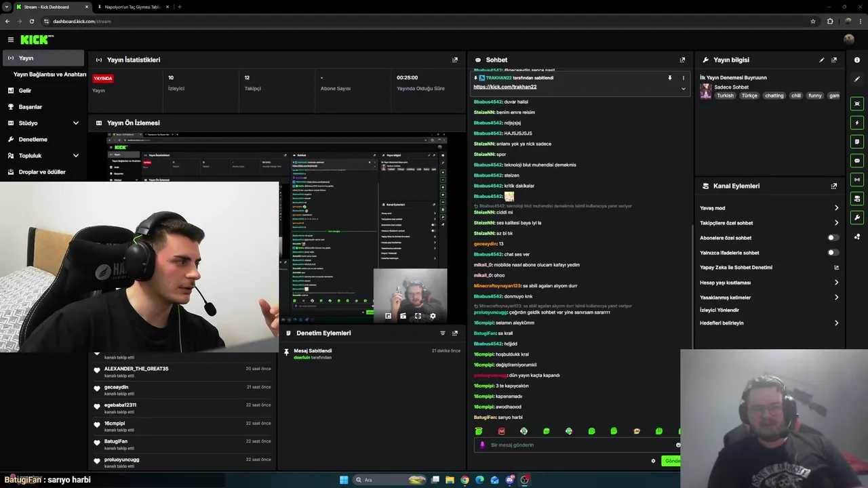Click the Gönder send button
This screenshot has height=488, width=868.
click(x=671, y=461)
